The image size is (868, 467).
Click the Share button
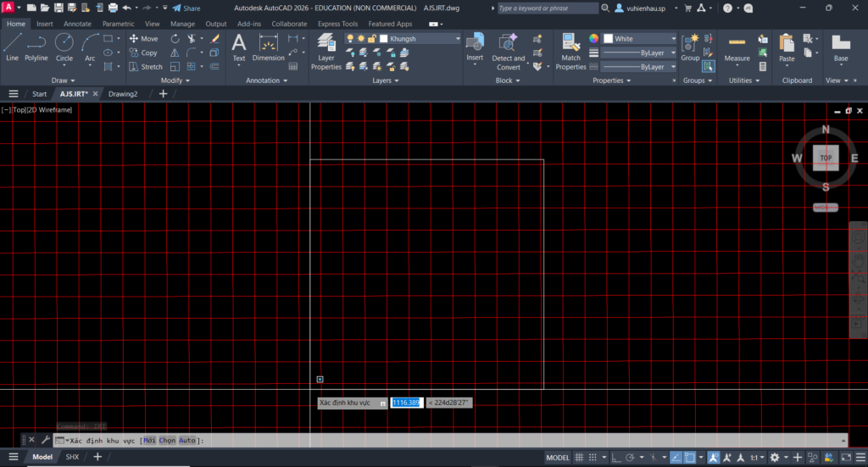coord(186,8)
